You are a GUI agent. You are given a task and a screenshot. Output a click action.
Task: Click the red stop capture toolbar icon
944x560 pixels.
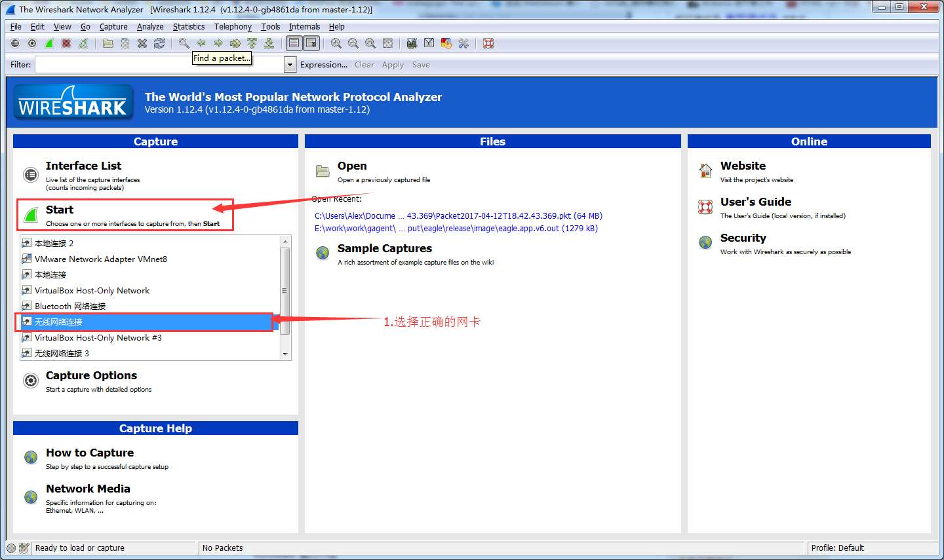[x=66, y=43]
